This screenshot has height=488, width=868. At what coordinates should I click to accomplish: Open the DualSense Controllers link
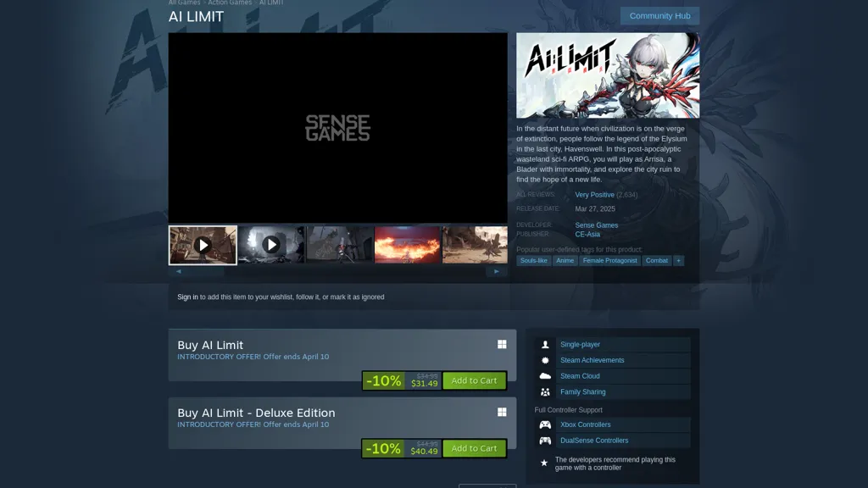coord(594,441)
